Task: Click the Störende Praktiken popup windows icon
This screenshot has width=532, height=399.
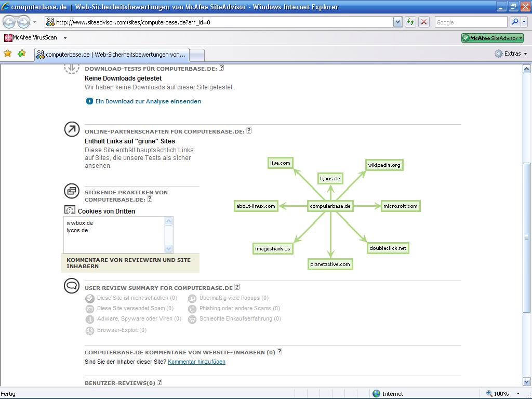Action: click(72, 191)
